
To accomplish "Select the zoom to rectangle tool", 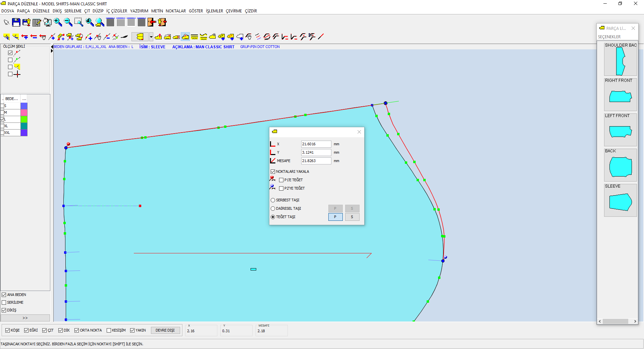I will pos(78,22).
